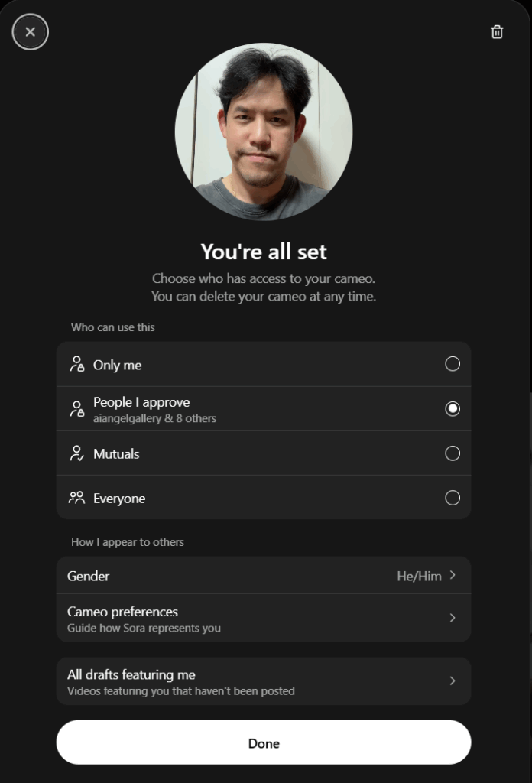
Task: Close the cameo settings dialog
Action: pyautogui.click(x=31, y=32)
